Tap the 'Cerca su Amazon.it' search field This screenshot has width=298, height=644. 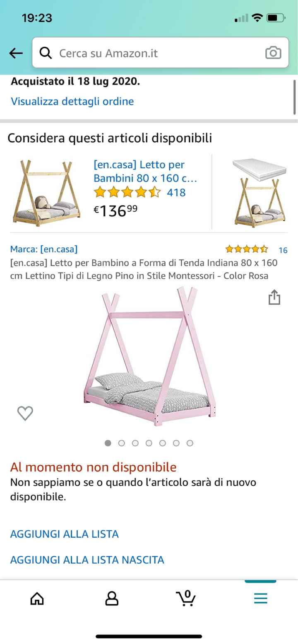pos(124,53)
